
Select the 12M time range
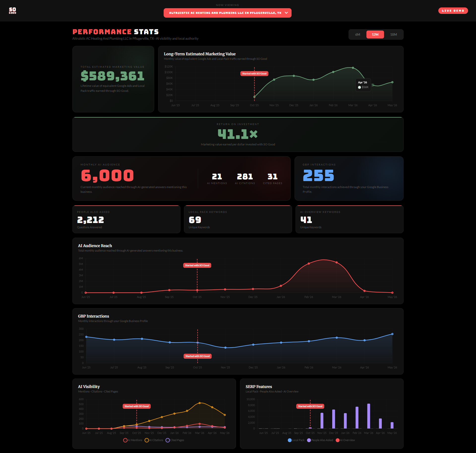(x=375, y=34)
